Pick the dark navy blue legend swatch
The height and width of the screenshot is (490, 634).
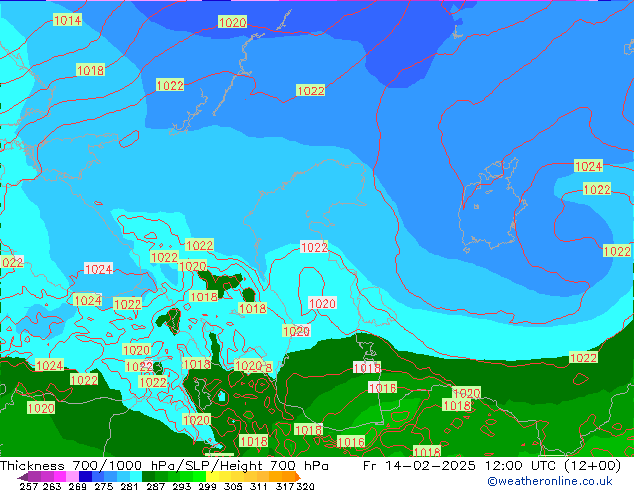pos(84,476)
